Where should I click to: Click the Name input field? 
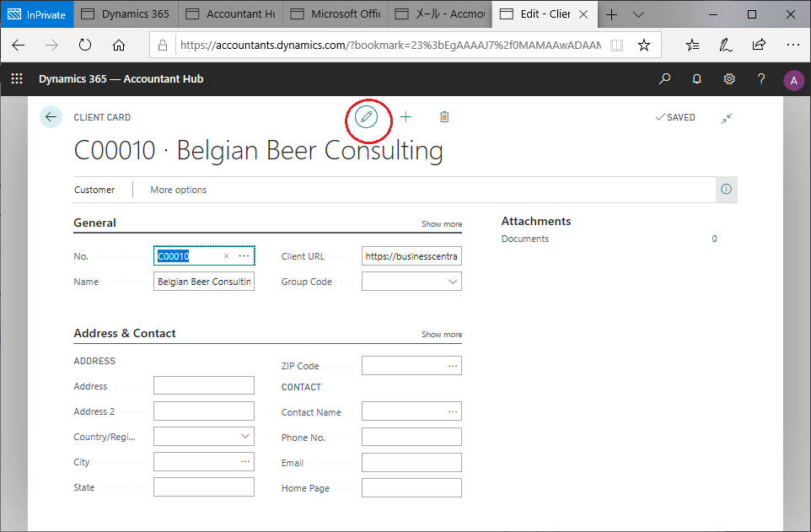(204, 282)
